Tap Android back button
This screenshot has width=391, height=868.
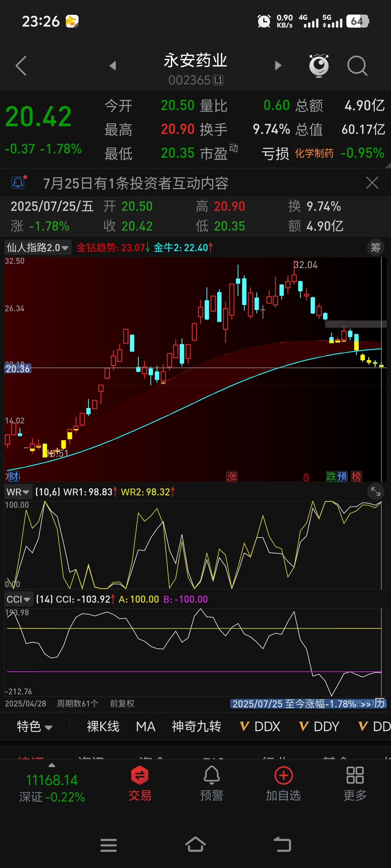pos(282,844)
